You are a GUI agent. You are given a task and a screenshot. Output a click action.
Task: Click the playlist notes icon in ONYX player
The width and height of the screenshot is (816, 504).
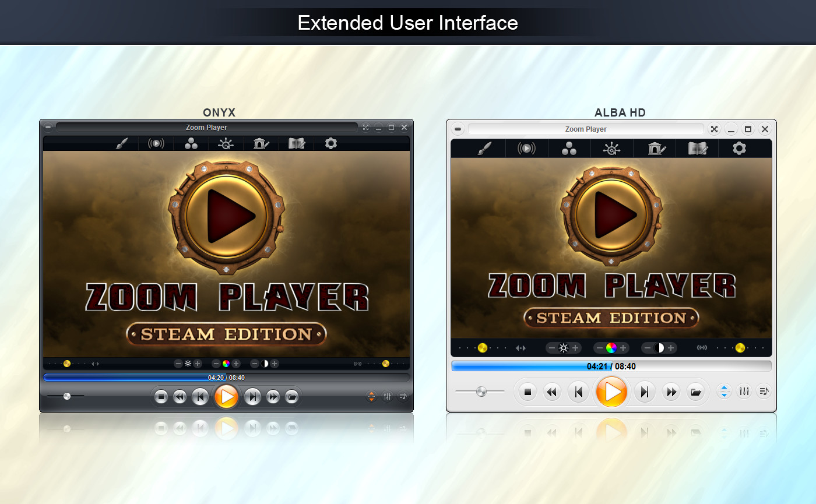click(403, 396)
